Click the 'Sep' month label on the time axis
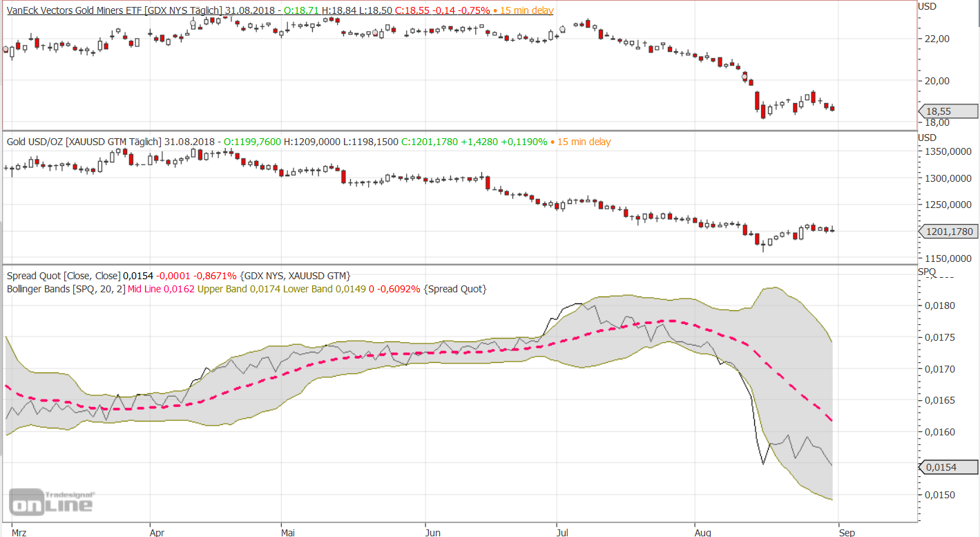The image size is (980, 537). [847, 533]
